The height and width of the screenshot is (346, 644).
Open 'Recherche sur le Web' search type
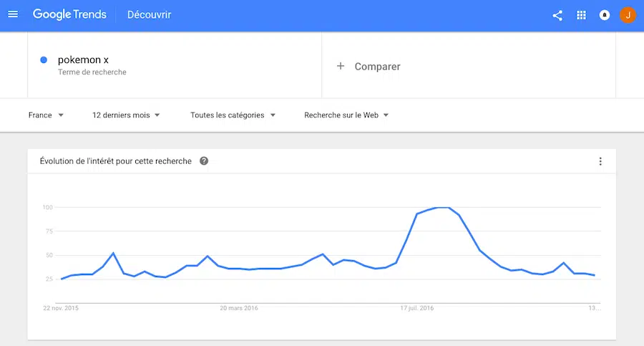[x=346, y=115]
